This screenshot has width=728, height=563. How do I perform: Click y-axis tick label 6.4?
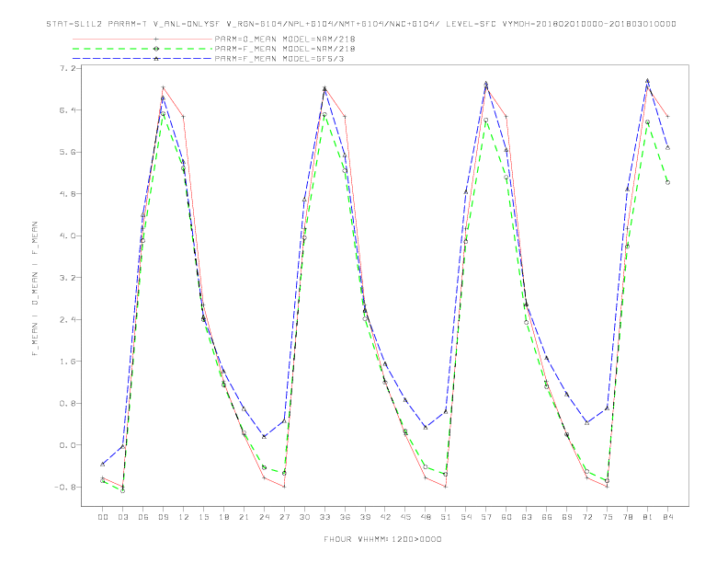(67, 110)
